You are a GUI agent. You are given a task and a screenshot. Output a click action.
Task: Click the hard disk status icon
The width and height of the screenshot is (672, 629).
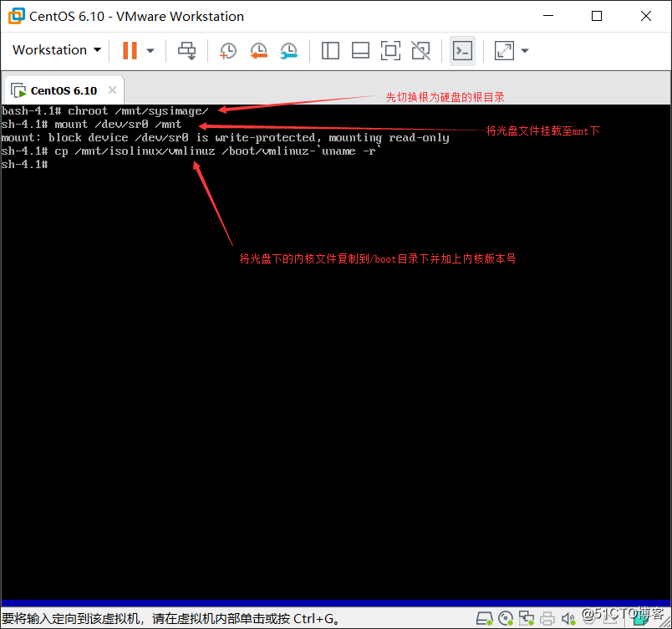coord(485,619)
